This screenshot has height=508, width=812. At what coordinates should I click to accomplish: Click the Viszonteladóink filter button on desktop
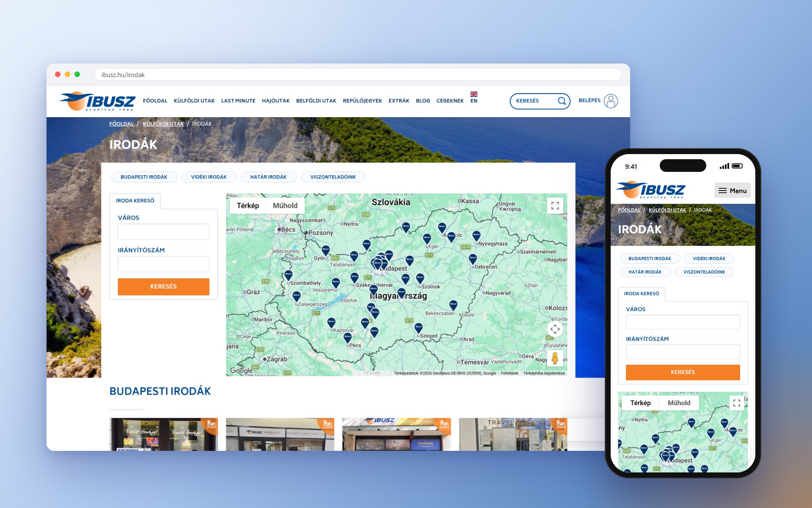click(333, 177)
